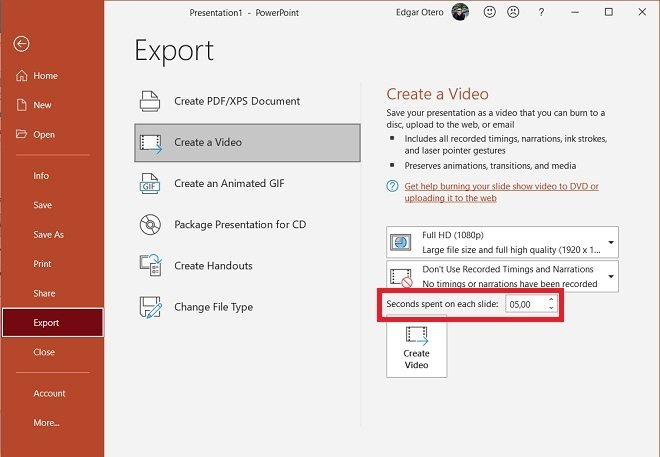Click the back arrow to exit Backstage
Image resolution: width=660 pixels, height=457 pixels.
(21, 43)
